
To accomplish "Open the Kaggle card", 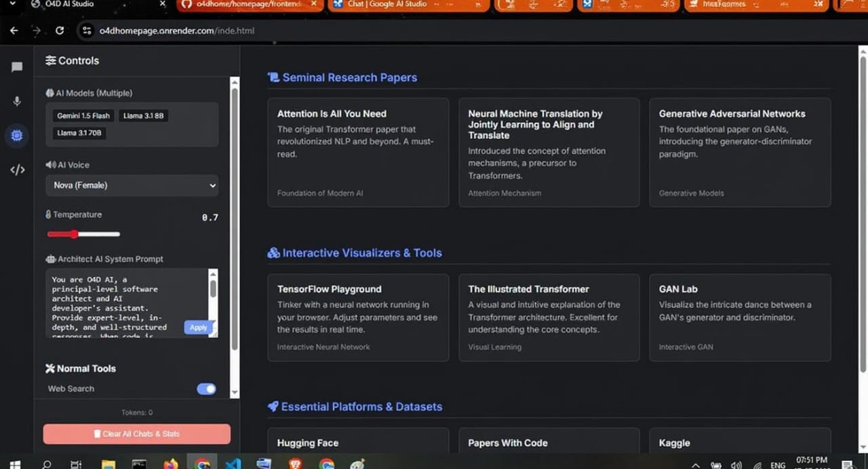I will pyautogui.click(x=741, y=441).
